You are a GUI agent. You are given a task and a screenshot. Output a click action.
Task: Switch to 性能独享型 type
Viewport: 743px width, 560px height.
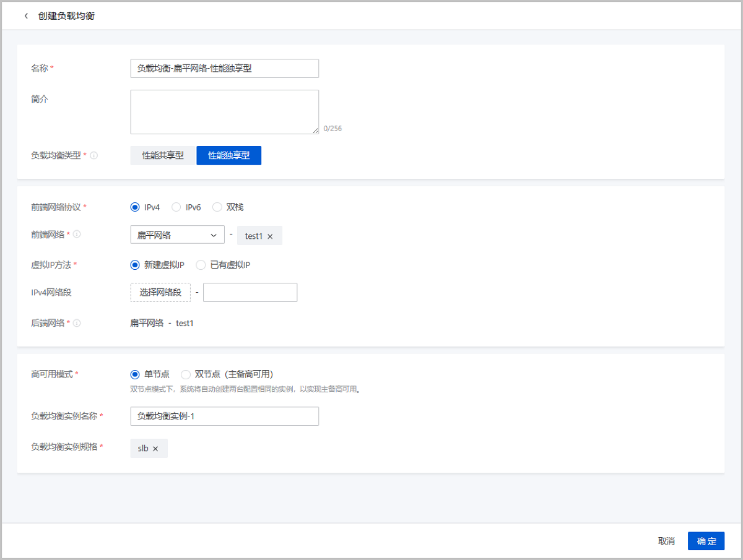coord(228,156)
